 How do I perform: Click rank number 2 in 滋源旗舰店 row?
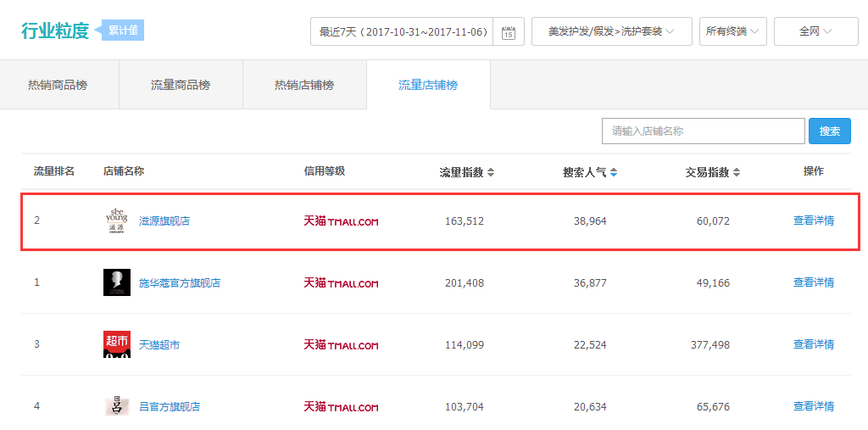click(37, 221)
